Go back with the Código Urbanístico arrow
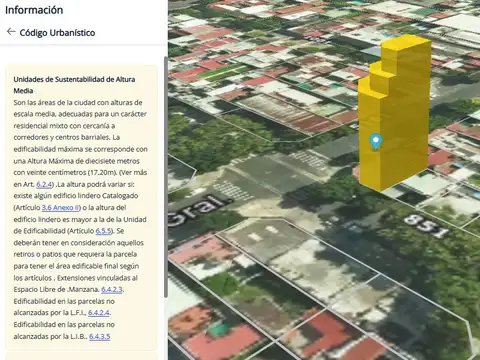Image resolution: width=480 pixels, height=360 pixels. (11, 32)
